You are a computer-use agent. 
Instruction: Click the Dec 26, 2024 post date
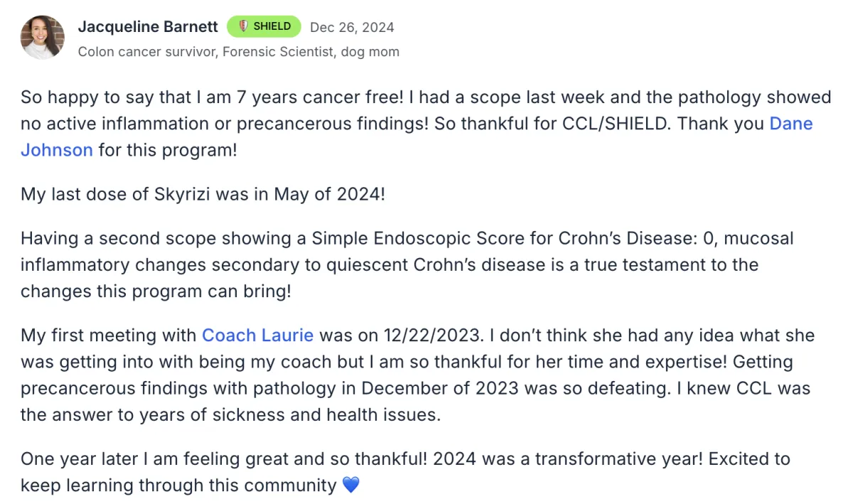(x=352, y=27)
